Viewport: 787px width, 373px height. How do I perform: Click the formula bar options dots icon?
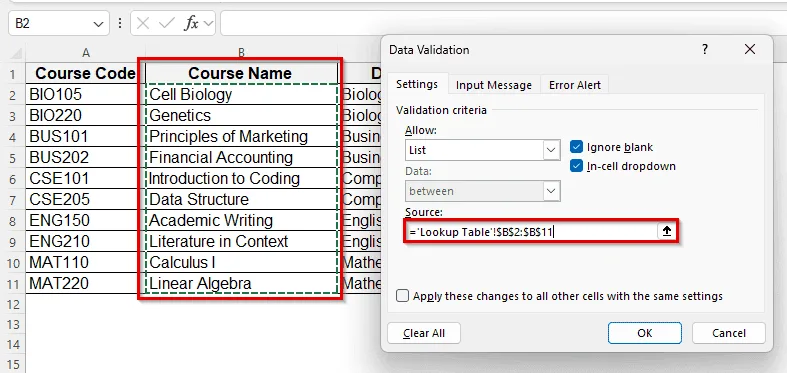(x=119, y=24)
